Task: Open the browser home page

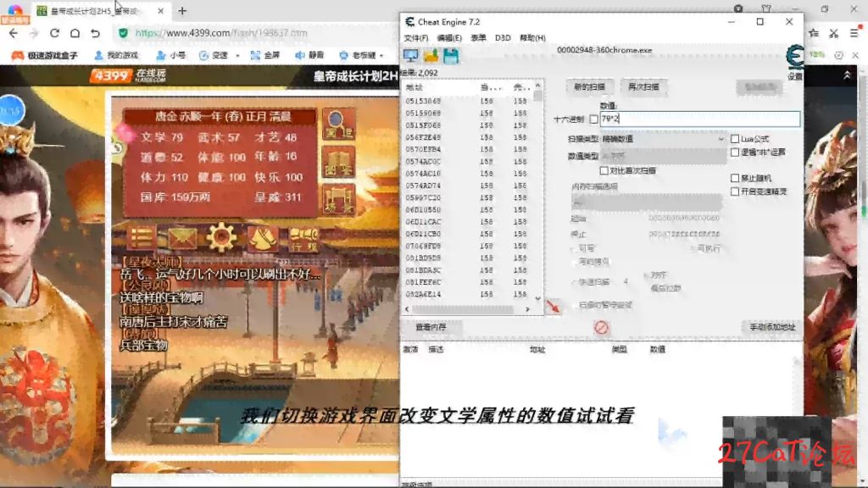Action: (75, 33)
